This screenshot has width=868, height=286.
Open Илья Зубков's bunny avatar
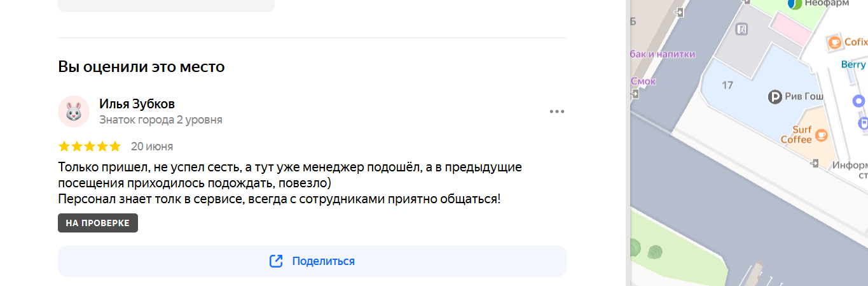(x=74, y=111)
